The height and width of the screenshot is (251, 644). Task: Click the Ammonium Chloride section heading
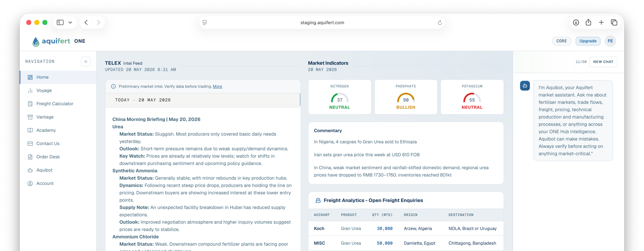[136, 237]
